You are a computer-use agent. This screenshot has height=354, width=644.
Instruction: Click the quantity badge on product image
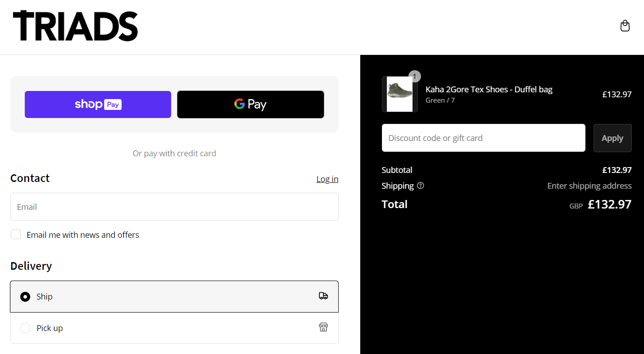414,77
